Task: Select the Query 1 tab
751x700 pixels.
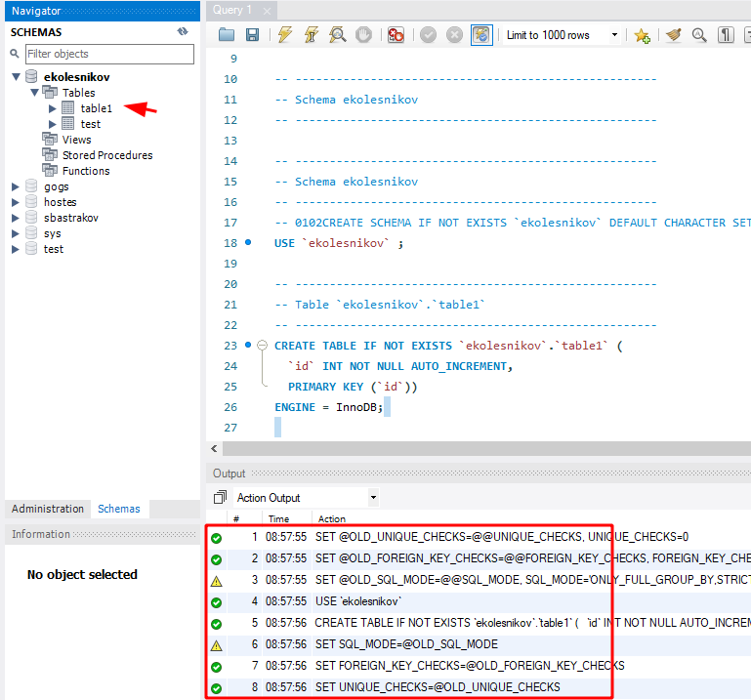Action: [233, 10]
